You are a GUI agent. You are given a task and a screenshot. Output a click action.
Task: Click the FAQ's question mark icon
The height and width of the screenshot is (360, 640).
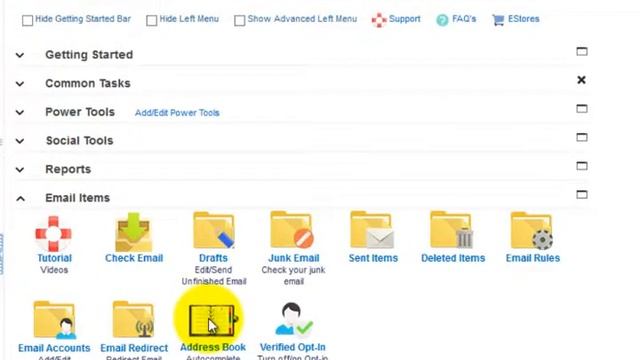click(x=442, y=20)
